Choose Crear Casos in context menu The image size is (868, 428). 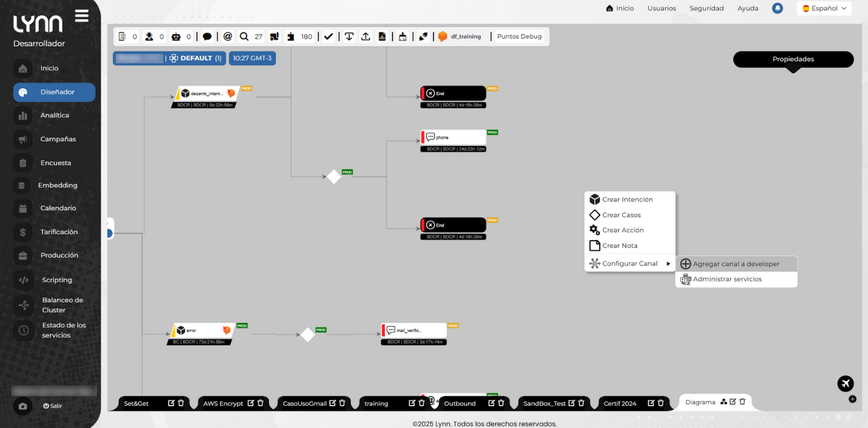tap(630, 215)
